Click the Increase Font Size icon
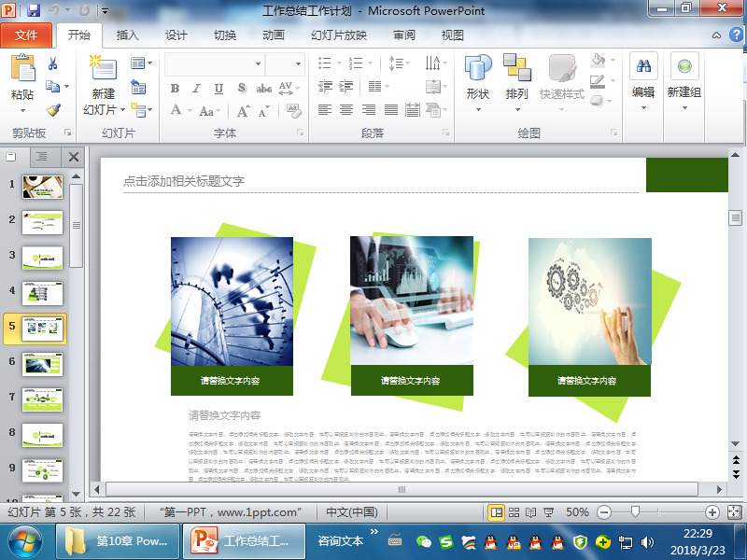The image size is (747, 560). [x=243, y=110]
